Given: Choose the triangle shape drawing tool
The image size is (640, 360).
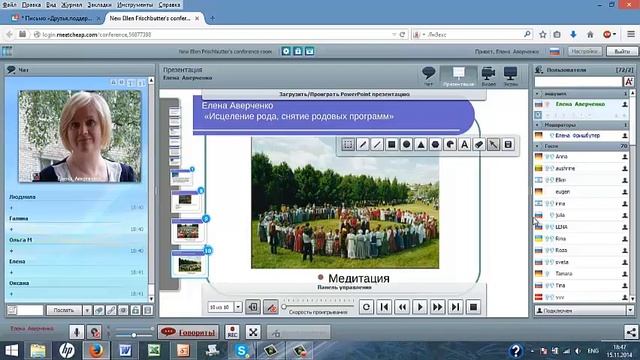Looking at the screenshot, I should (421, 144).
